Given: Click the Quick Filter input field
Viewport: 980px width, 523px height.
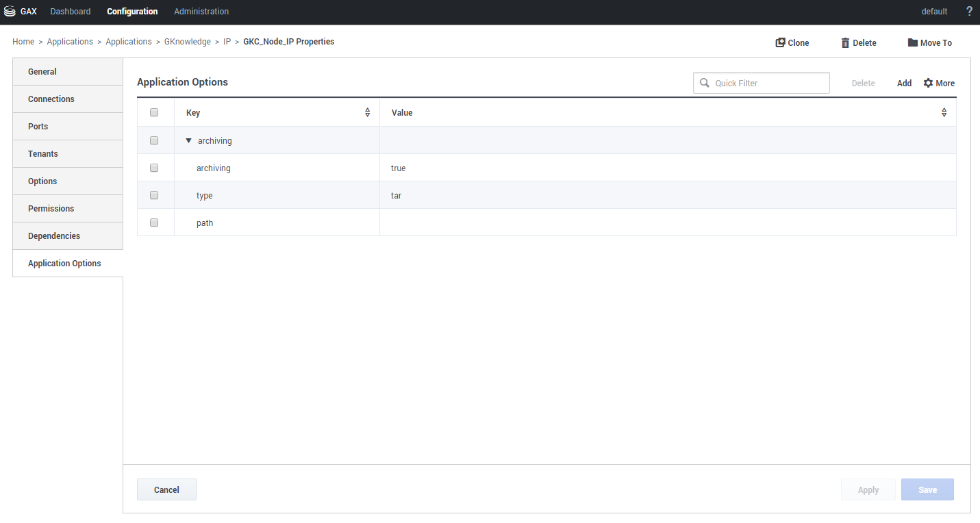Looking at the screenshot, I should click(x=768, y=83).
